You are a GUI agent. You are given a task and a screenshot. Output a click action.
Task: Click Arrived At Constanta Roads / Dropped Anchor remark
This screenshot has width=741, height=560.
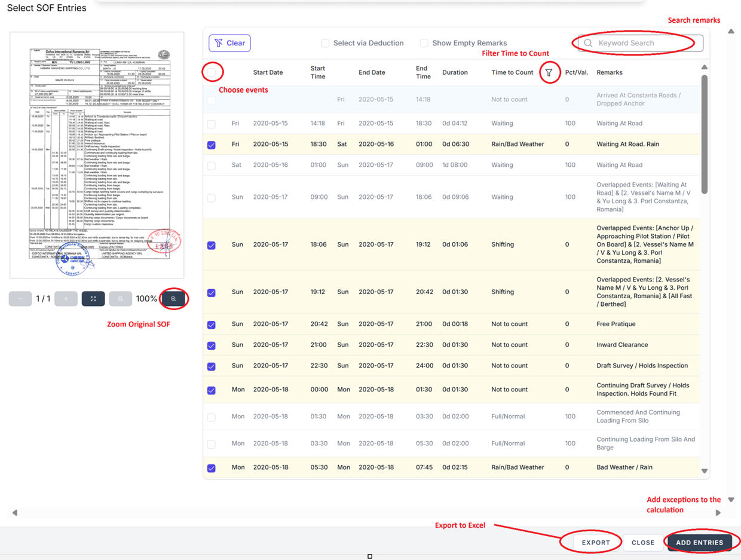point(638,99)
